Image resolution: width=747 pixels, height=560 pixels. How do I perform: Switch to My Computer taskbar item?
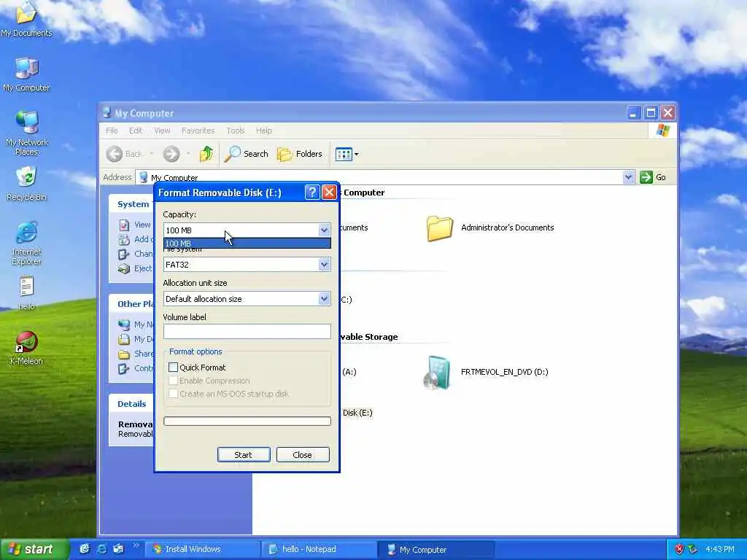point(436,549)
